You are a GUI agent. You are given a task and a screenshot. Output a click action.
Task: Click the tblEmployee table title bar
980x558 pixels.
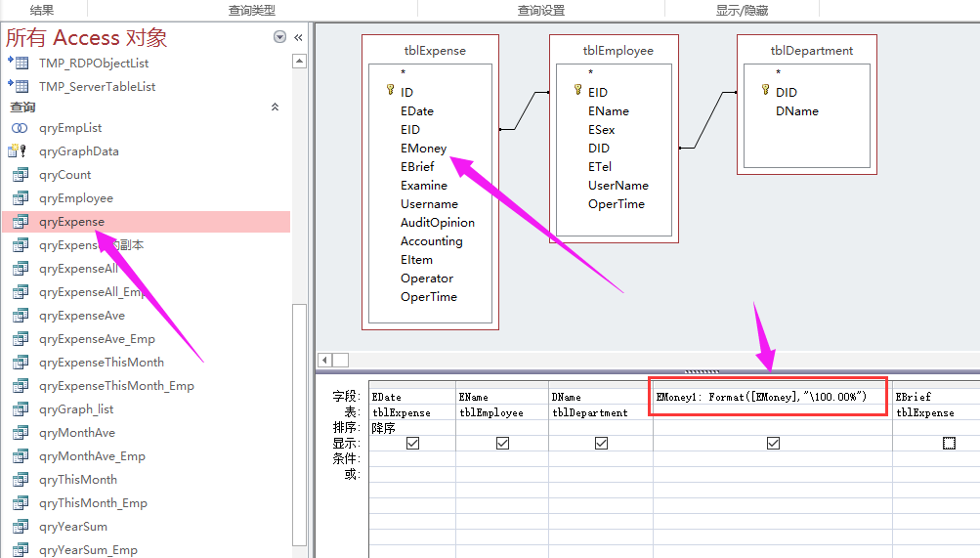[614, 50]
